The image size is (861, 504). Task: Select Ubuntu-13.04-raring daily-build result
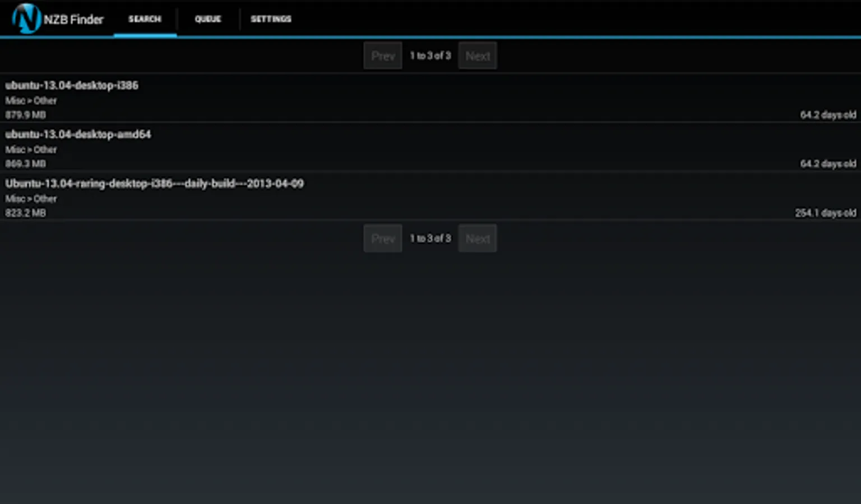point(430,196)
